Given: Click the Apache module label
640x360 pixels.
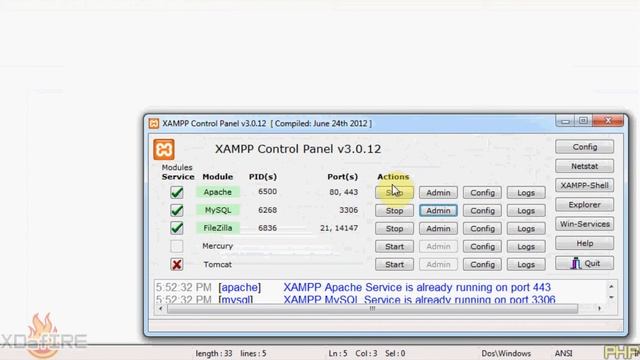Looking at the screenshot, I should click(218, 192).
